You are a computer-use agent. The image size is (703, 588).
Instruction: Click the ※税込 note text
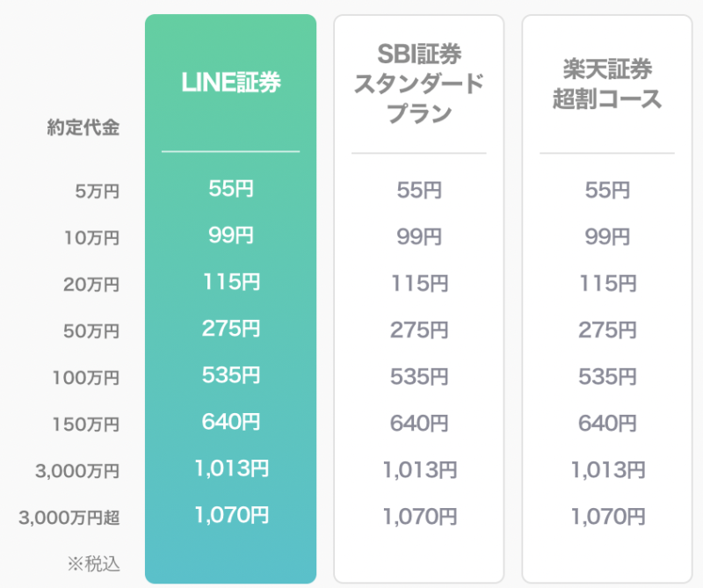tap(94, 563)
